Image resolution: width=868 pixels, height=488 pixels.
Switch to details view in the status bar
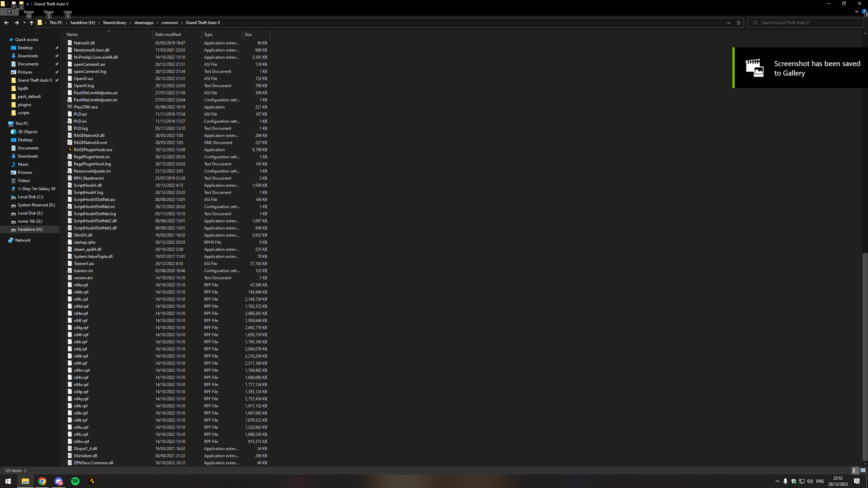[855, 470]
